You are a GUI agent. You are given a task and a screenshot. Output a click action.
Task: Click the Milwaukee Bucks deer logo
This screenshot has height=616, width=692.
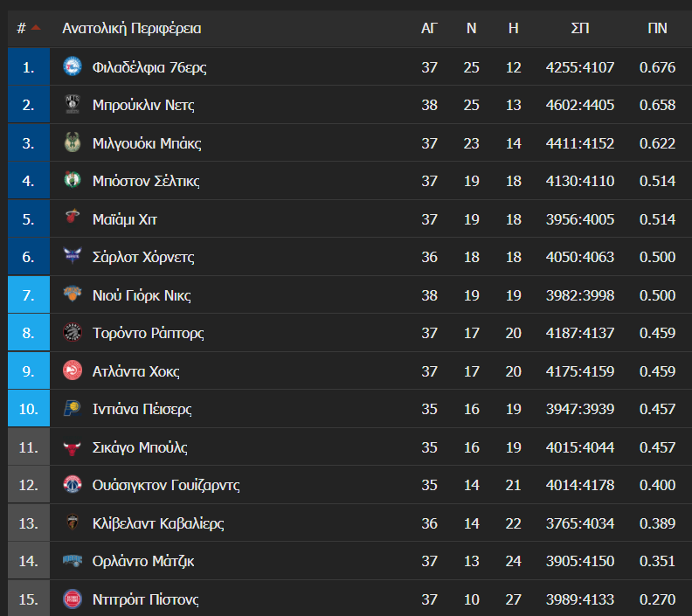click(x=72, y=142)
